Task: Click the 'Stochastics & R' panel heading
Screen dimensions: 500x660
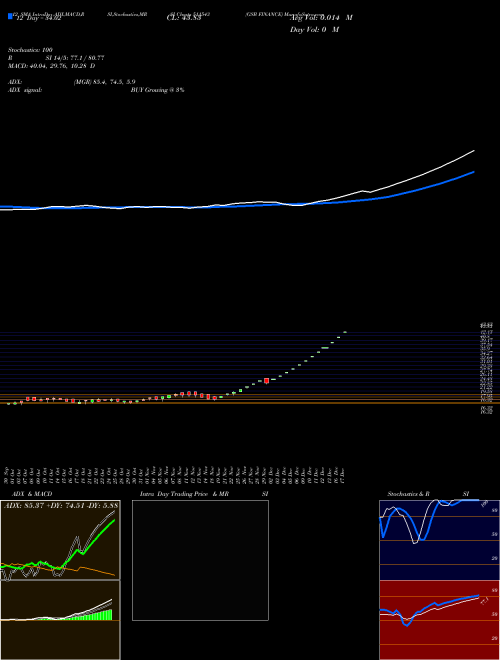Action: pyautogui.click(x=408, y=494)
